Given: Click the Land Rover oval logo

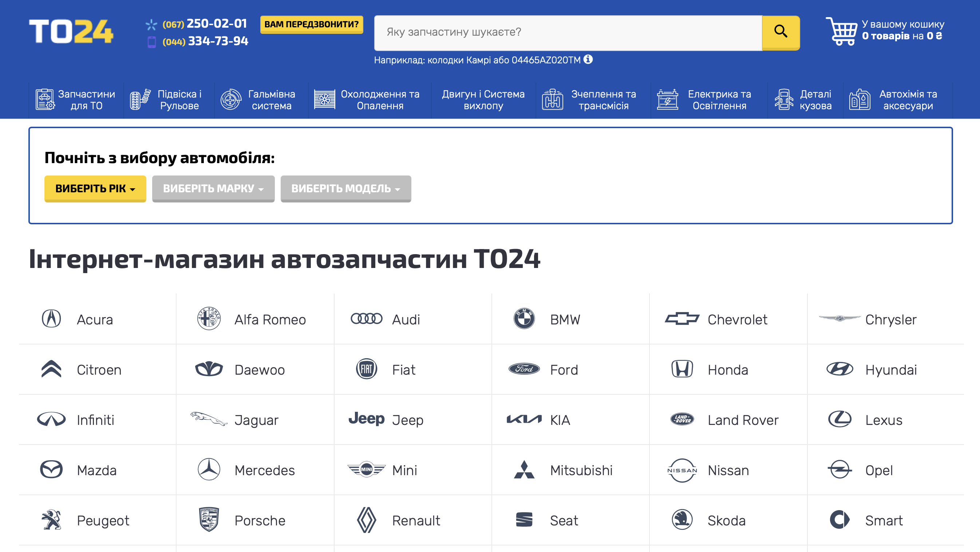Looking at the screenshot, I should pos(682,419).
